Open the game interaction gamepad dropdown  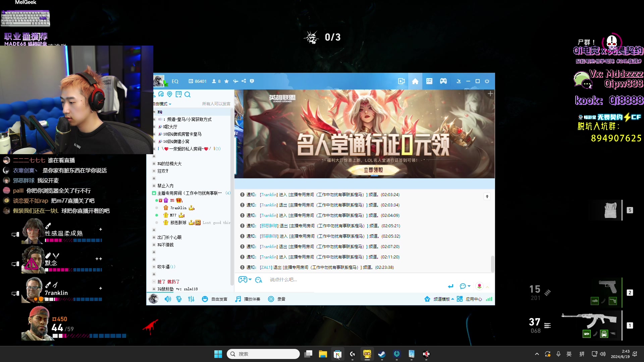point(245,280)
